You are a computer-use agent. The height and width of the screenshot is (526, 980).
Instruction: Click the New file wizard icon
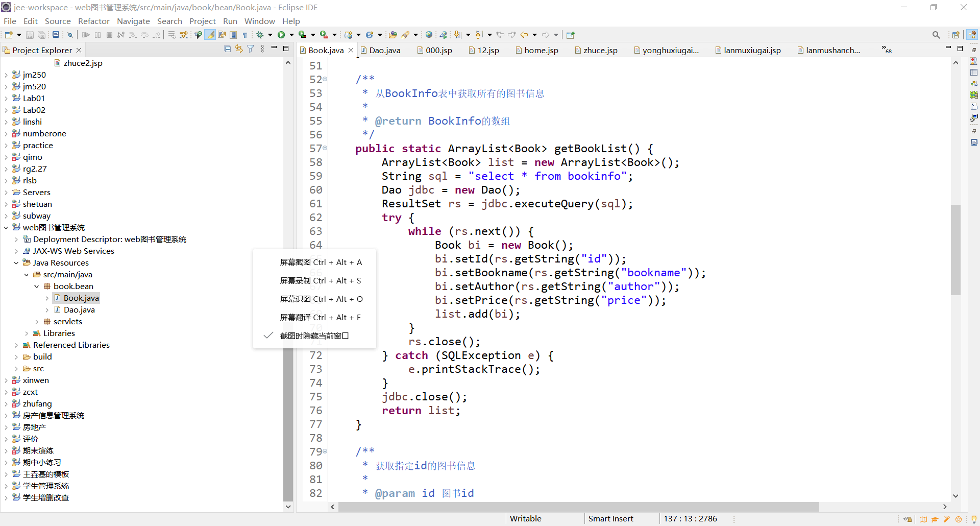(9, 35)
